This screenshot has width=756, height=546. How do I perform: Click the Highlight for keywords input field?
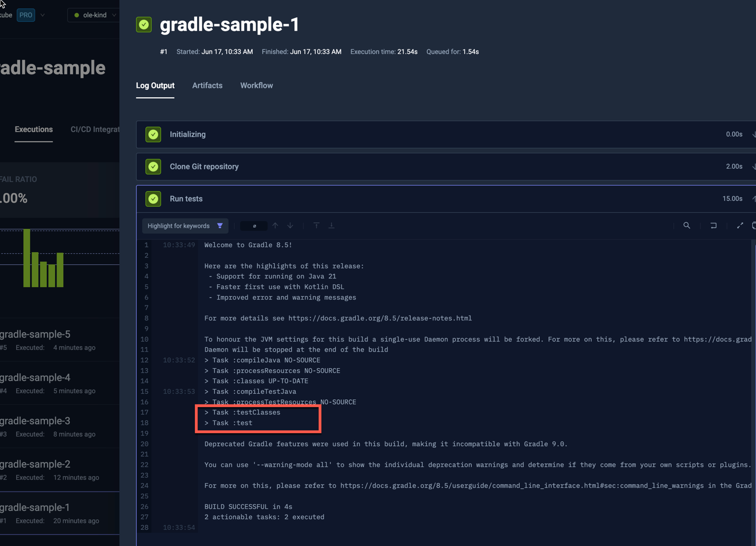tap(178, 226)
